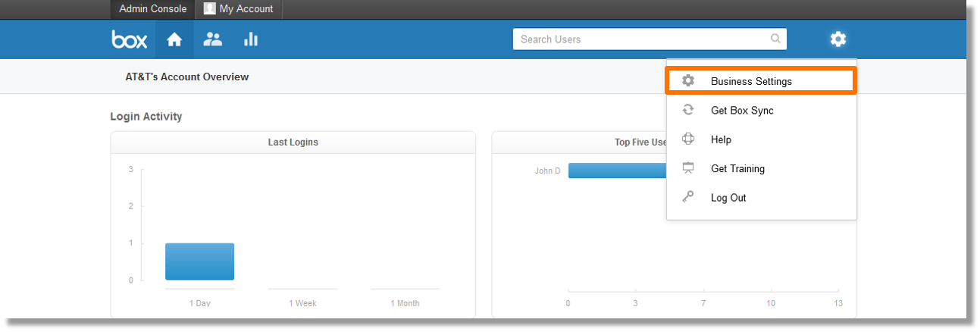Switch to the Admin Console tab
Screen dimensions: 980x332
click(153, 9)
